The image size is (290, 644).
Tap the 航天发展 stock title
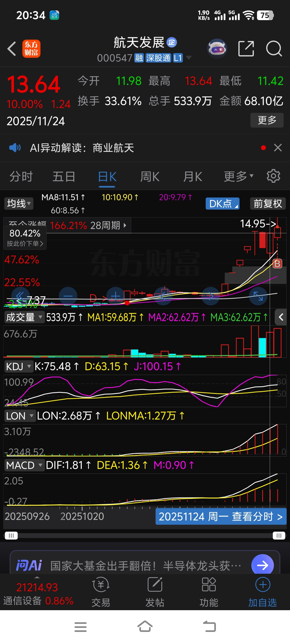click(139, 42)
